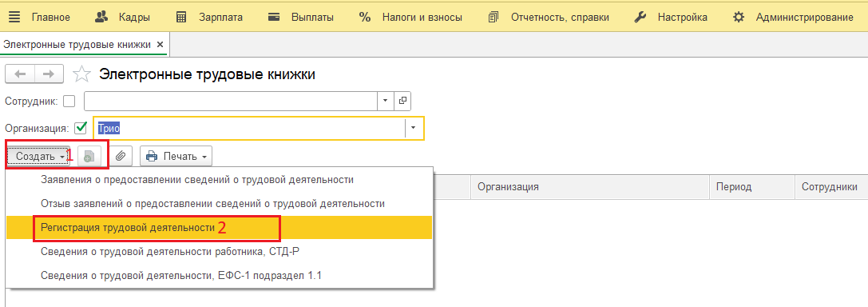Open the Выплаты menu section
Screen dimensions: 868x307
[312, 17]
